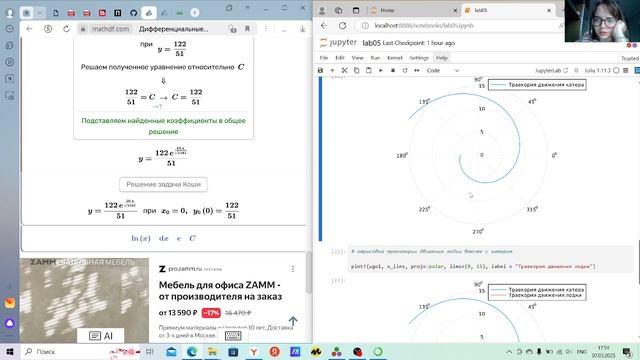Viewport: 640px width, 360px height.
Task: Copy the selected cell in Jupyter toolbar
Action: (x=356, y=71)
